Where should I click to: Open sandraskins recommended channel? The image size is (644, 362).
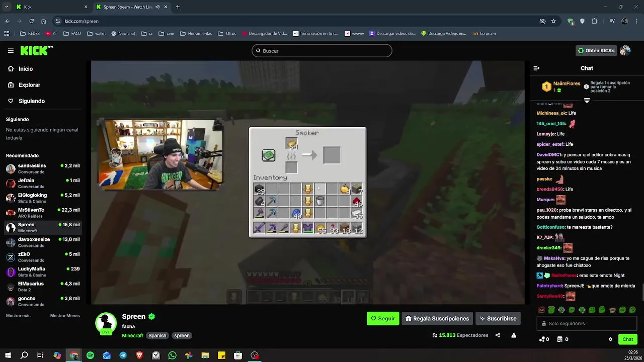pos(43,168)
